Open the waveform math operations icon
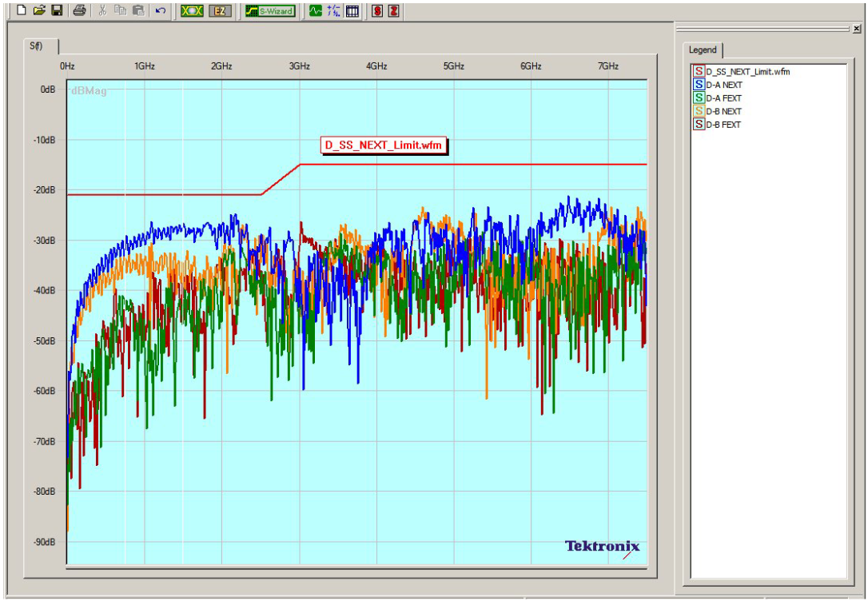The width and height of the screenshot is (868, 601). click(x=334, y=10)
